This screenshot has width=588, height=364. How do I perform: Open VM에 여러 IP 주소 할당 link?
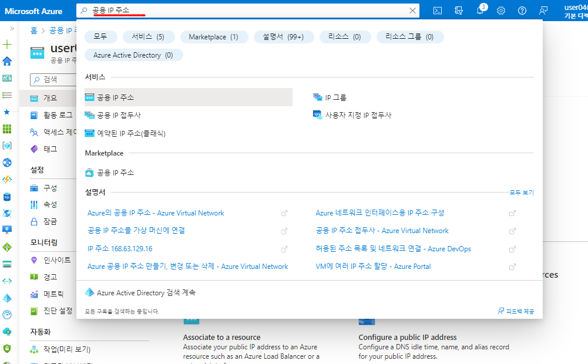pos(373,266)
